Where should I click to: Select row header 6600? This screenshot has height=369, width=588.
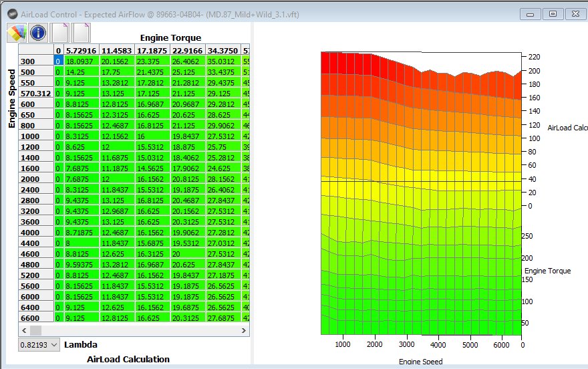click(x=36, y=318)
